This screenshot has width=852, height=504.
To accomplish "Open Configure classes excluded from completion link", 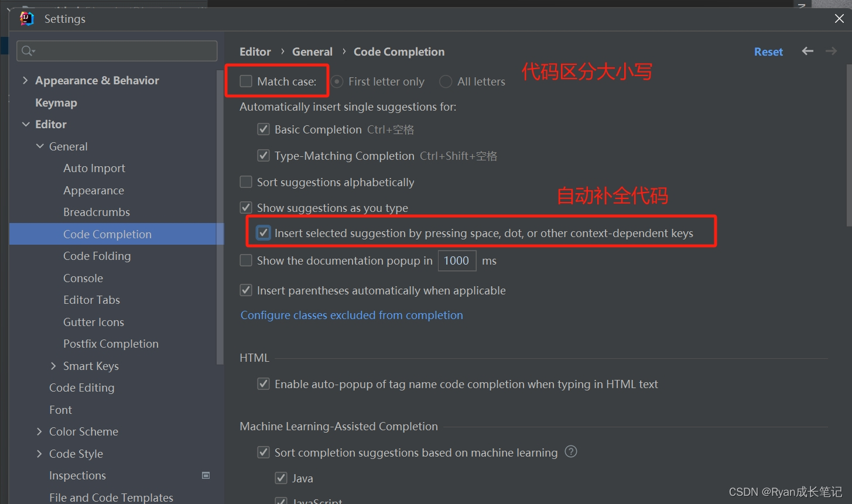I will tap(352, 315).
